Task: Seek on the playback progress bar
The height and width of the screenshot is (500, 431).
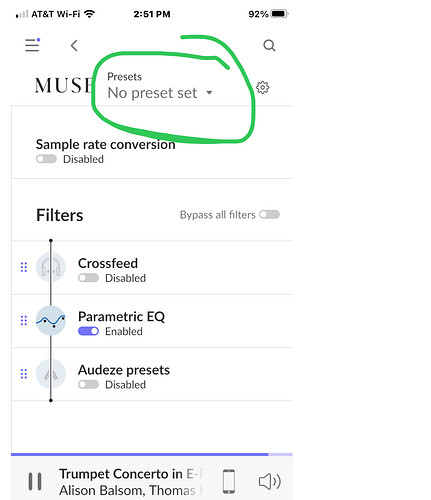Action: tap(152, 454)
